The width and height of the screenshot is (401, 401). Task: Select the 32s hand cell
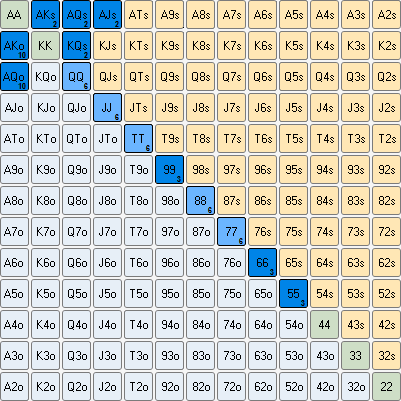pyautogui.click(x=386, y=356)
